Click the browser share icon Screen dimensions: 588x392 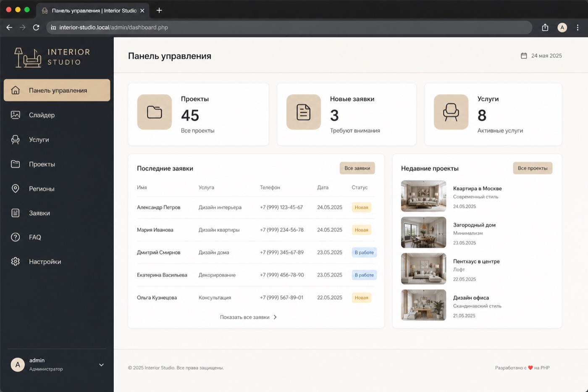[x=545, y=27]
